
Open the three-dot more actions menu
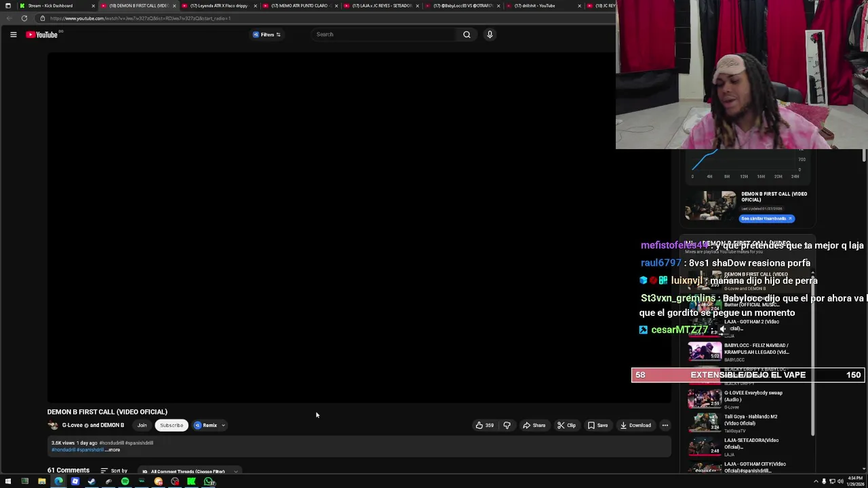click(x=665, y=426)
